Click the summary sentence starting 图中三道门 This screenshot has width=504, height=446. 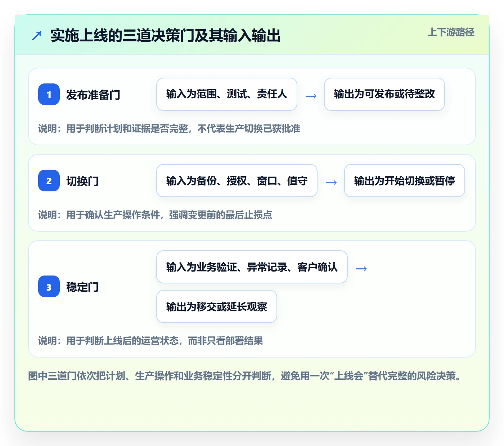pyautogui.click(x=245, y=376)
